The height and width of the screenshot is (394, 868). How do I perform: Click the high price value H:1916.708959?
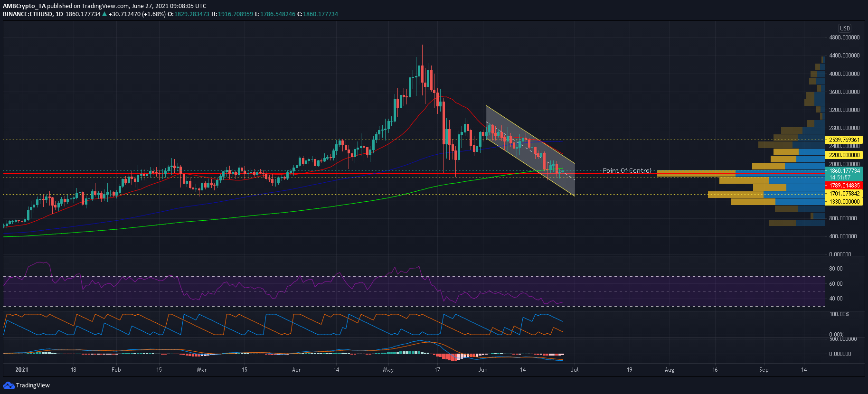[232, 14]
